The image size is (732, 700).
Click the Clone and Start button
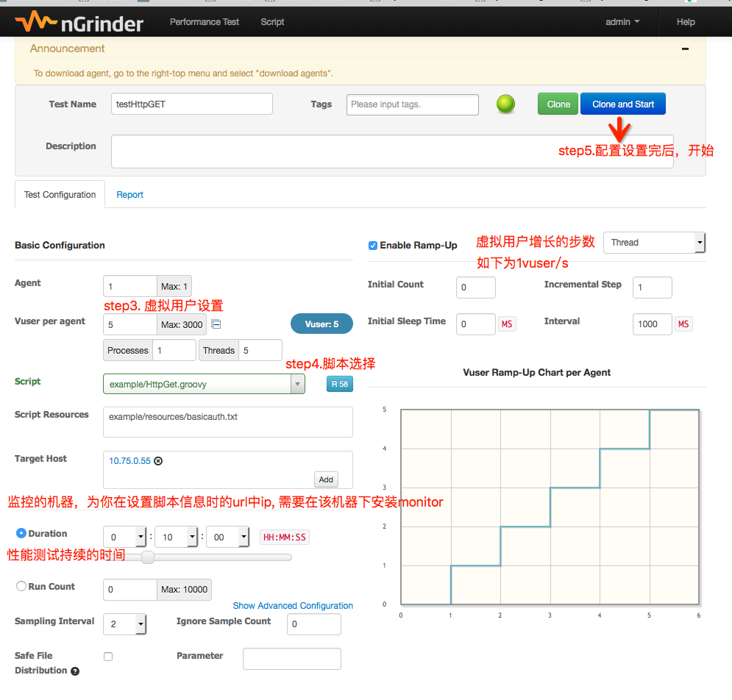623,104
